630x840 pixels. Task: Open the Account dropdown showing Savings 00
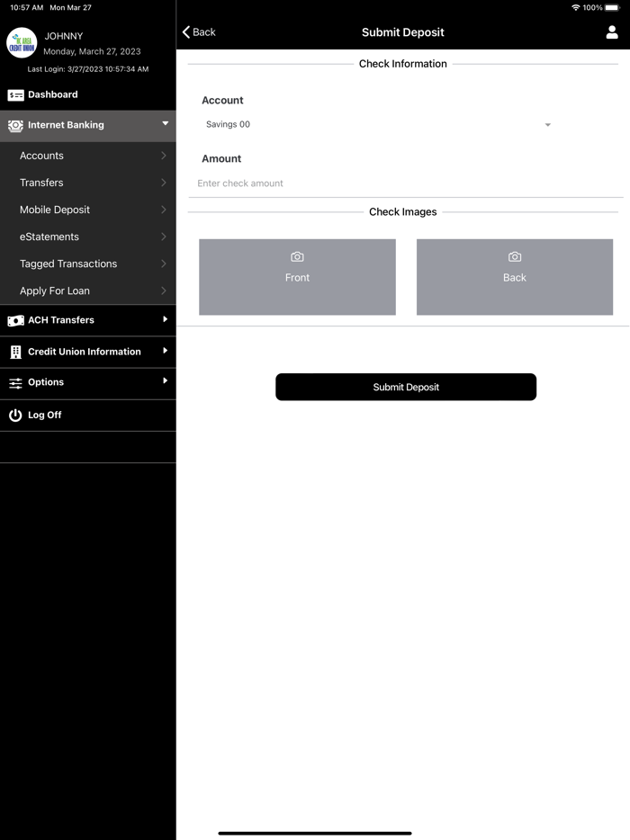pos(379,124)
